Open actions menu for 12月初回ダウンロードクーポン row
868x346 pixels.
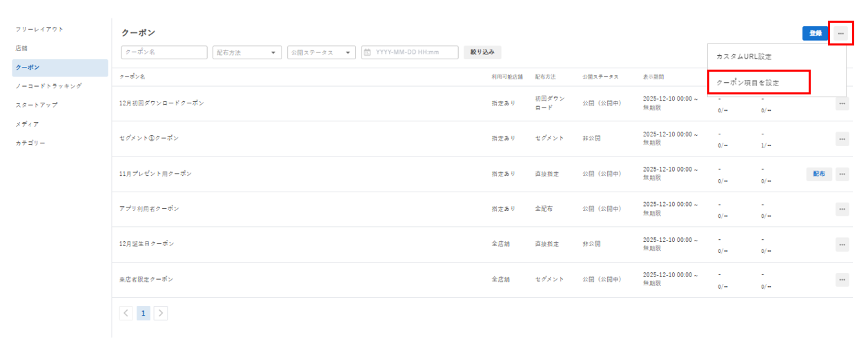pyautogui.click(x=842, y=104)
